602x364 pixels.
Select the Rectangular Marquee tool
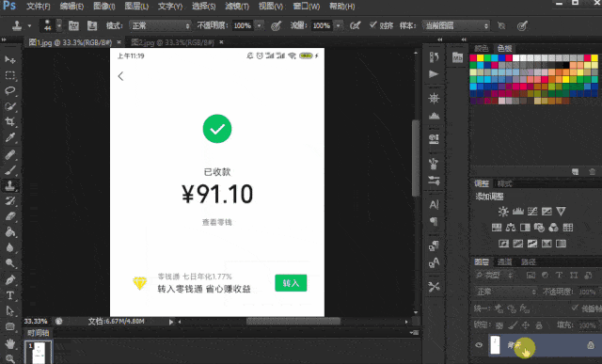point(10,75)
